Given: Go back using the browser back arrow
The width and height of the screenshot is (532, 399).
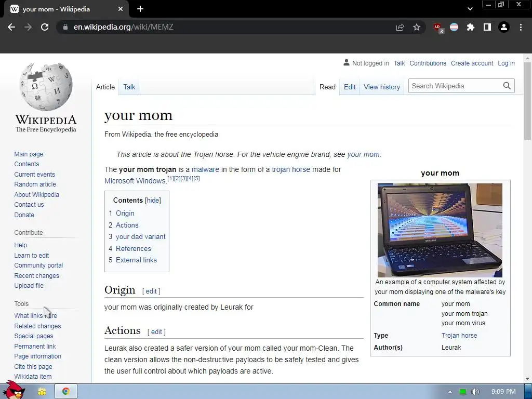Looking at the screenshot, I should (x=11, y=27).
